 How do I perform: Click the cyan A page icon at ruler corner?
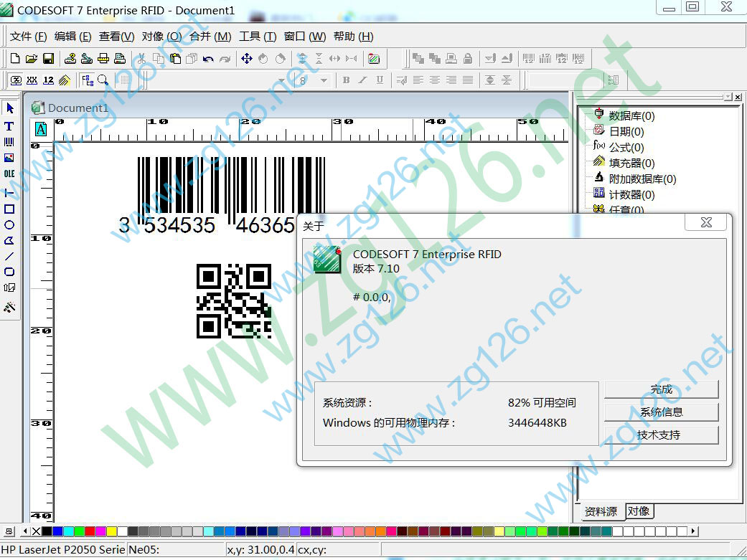[x=41, y=129]
